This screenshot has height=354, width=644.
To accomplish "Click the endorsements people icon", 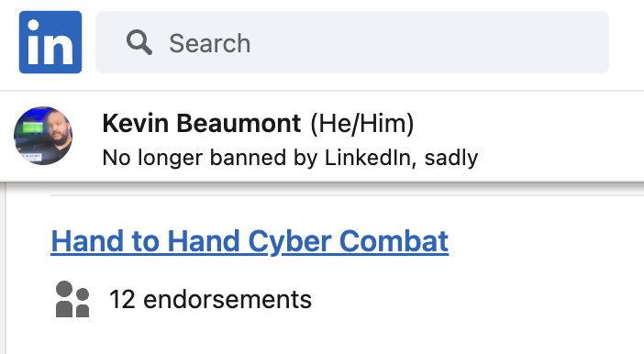I will coord(72,299).
